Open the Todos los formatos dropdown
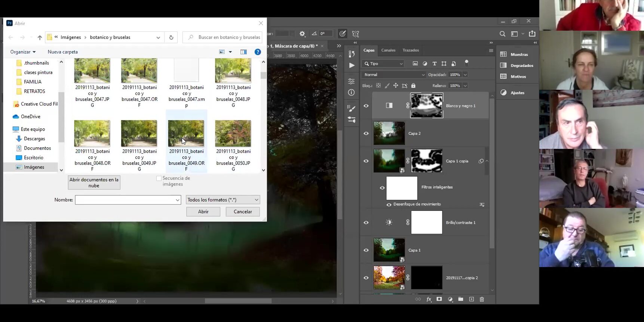Screen dimensions: 644x322 pyautogui.click(x=223, y=200)
